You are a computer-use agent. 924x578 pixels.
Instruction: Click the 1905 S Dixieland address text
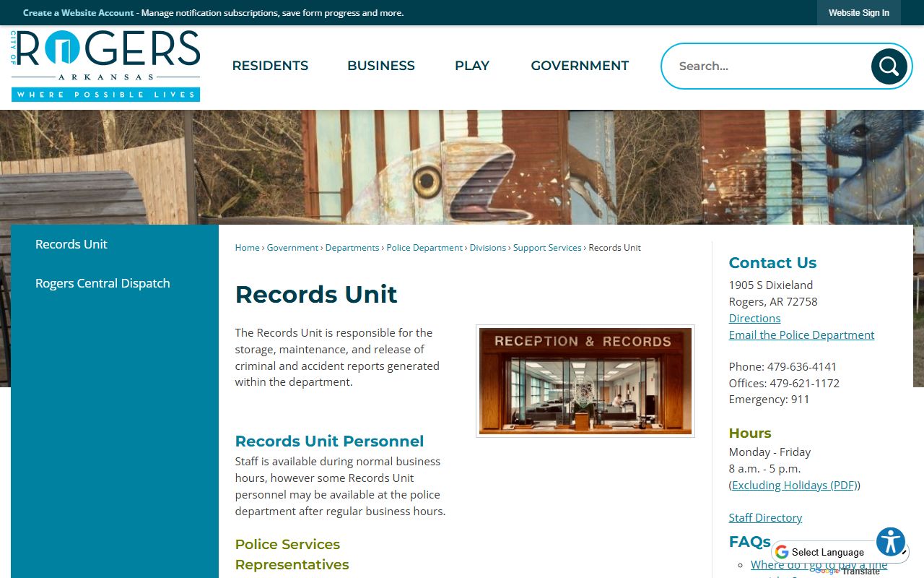click(x=771, y=285)
